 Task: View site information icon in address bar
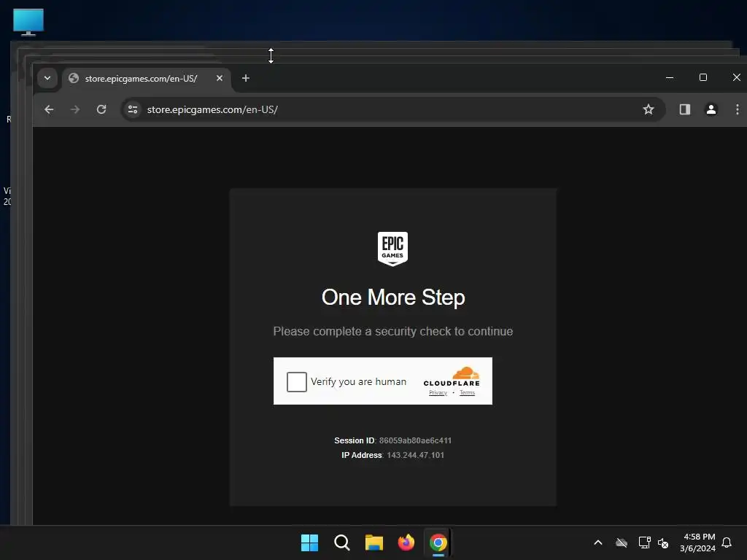[133, 109]
